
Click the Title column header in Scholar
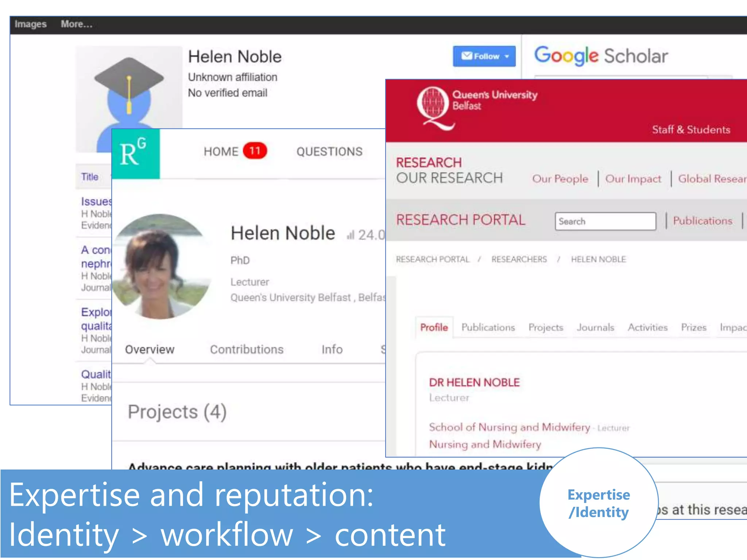(x=90, y=177)
